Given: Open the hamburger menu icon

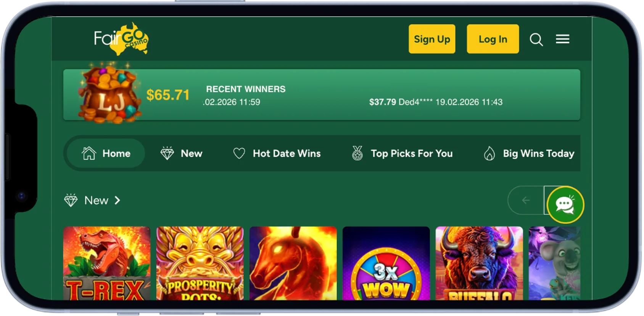Looking at the screenshot, I should click(x=562, y=39).
